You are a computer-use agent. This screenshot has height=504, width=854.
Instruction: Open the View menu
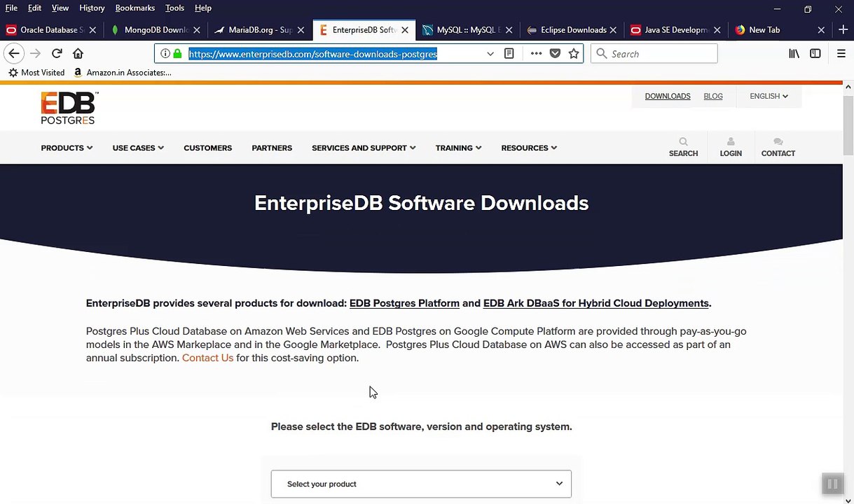pyautogui.click(x=60, y=8)
